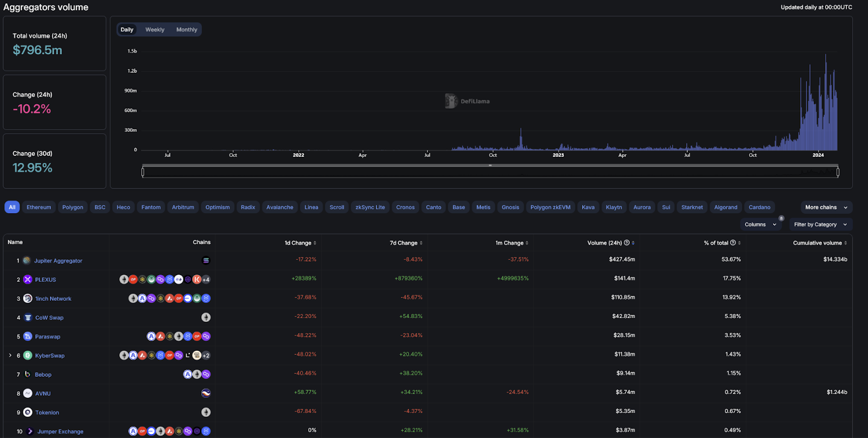Sort by Volume (24h) column arrows
Image resolution: width=868 pixels, height=438 pixels.
[633, 243]
